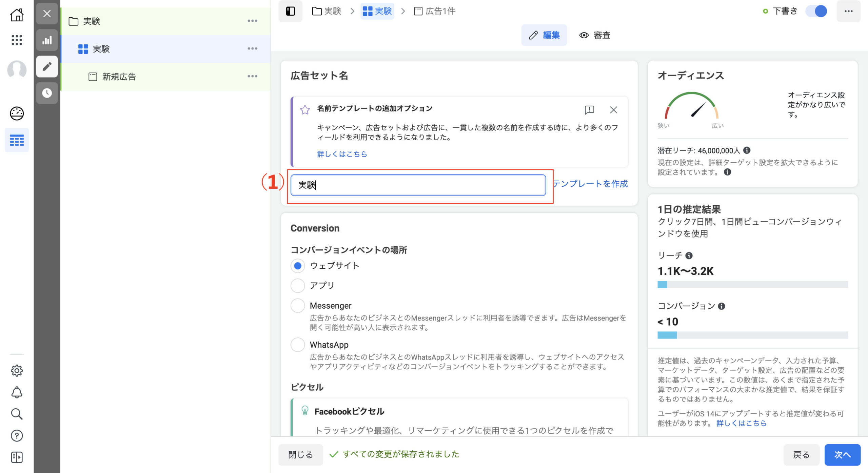This screenshot has height=473, width=868.
Task: Click the ad set name input field
Action: click(x=418, y=185)
